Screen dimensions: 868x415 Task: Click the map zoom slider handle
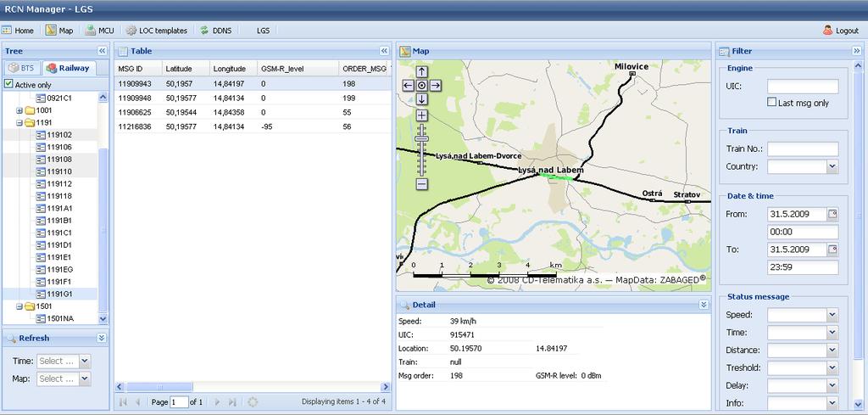click(422, 138)
